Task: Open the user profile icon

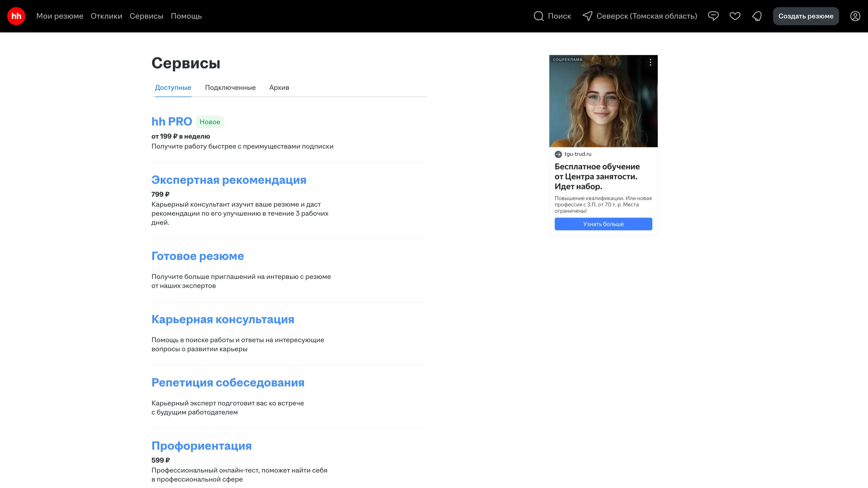Action: pyautogui.click(x=855, y=16)
